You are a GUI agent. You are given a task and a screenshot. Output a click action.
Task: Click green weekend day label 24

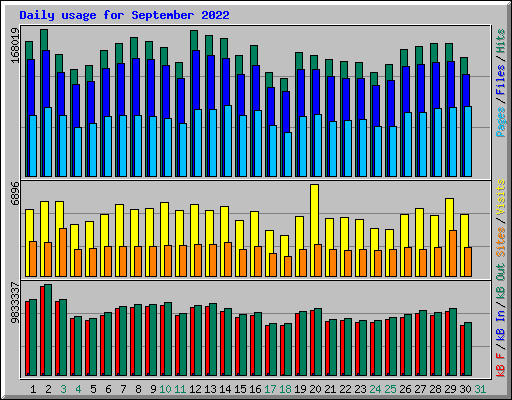tap(375, 389)
